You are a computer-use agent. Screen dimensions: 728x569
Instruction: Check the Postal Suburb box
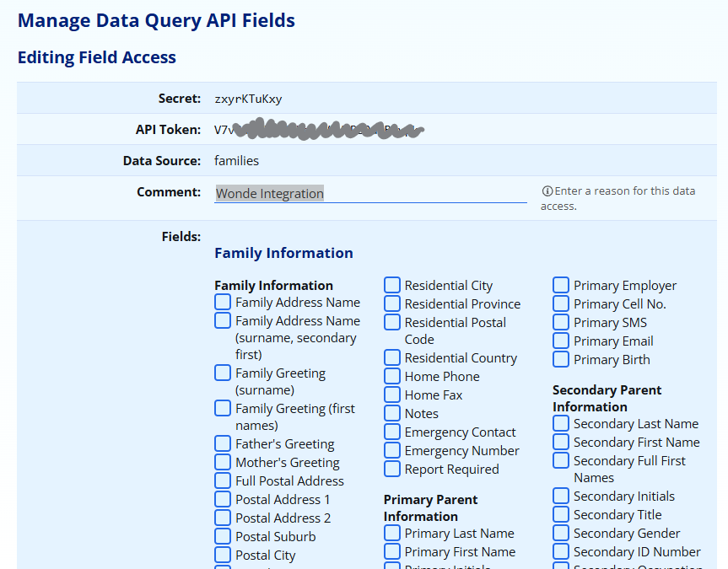[223, 536]
